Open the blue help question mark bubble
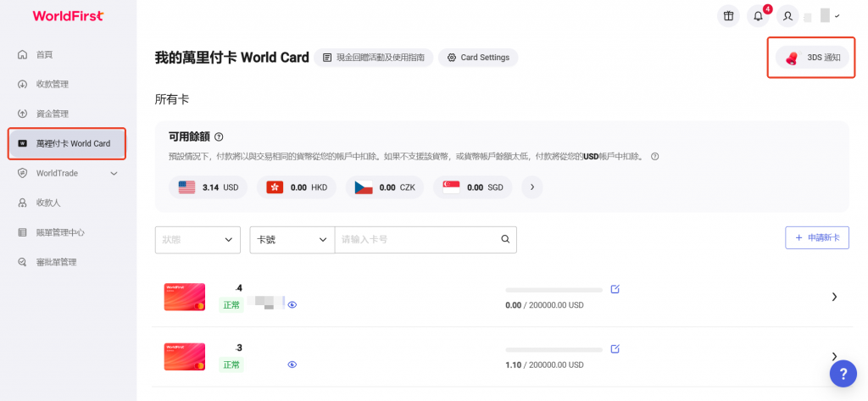The height and width of the screenshot is (401, 868). [843, 374]
